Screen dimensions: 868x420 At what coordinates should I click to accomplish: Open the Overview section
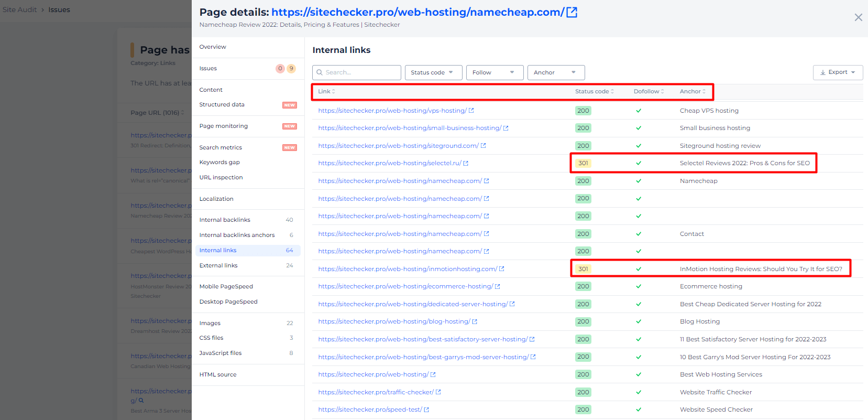point(213,47)
